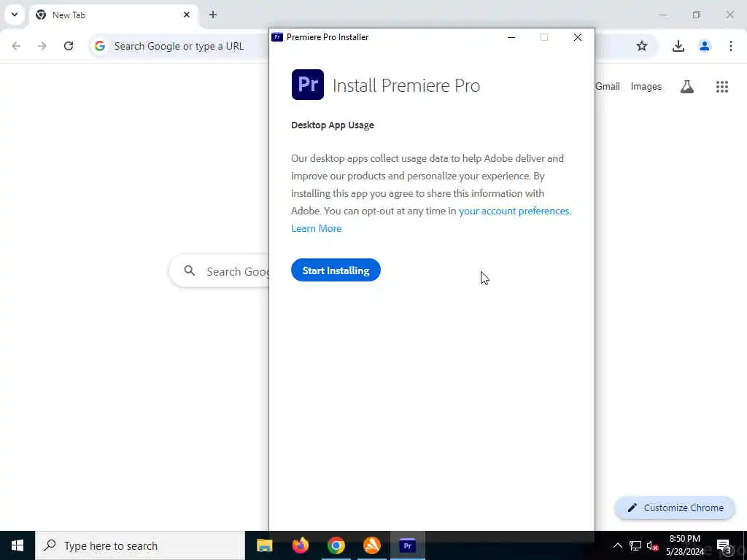Open Chrome downloads icon
The image size is (747, 560).
click(678, 46)
